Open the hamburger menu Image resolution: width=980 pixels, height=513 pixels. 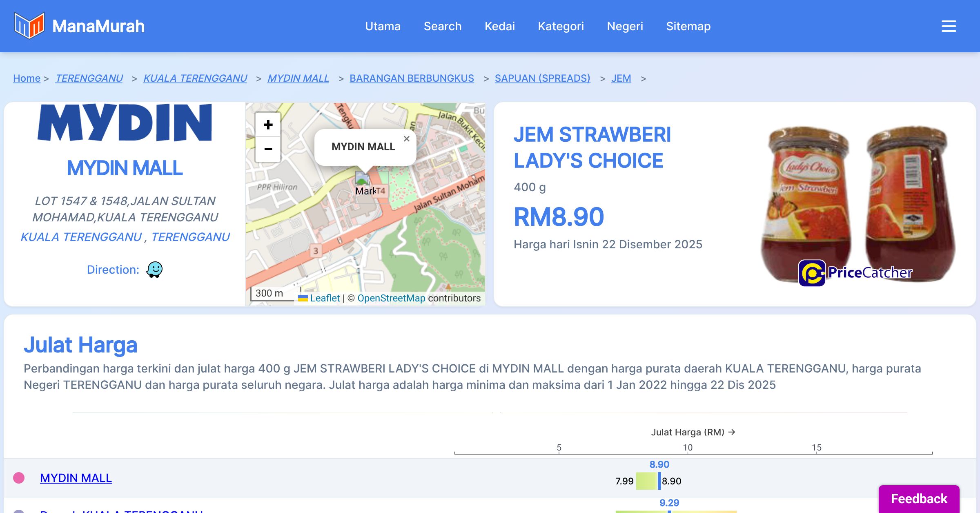click(949, 26)
